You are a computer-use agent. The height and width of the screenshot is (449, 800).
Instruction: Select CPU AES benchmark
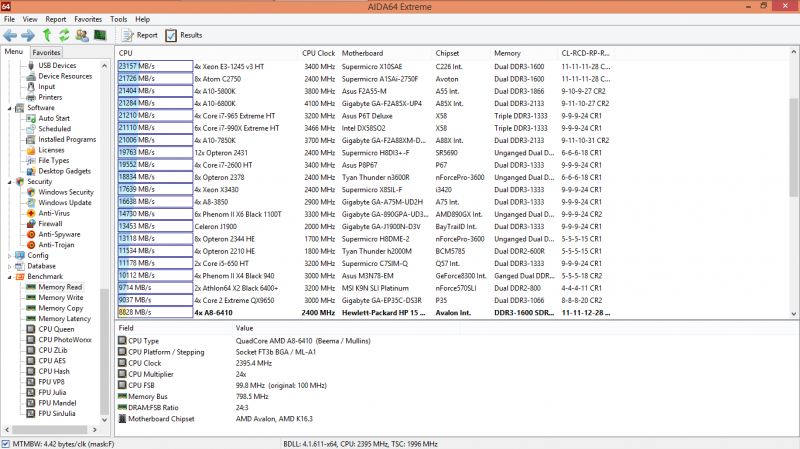click(x=52, y=361)
